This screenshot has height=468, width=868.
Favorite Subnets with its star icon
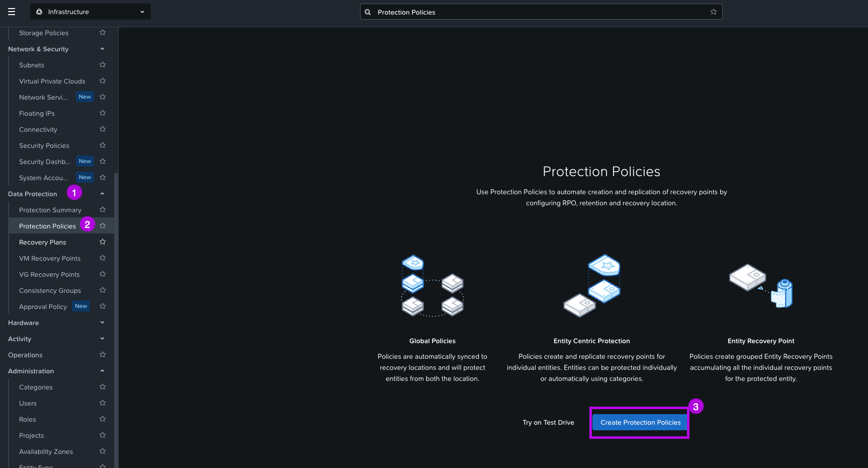click(103, 65)
